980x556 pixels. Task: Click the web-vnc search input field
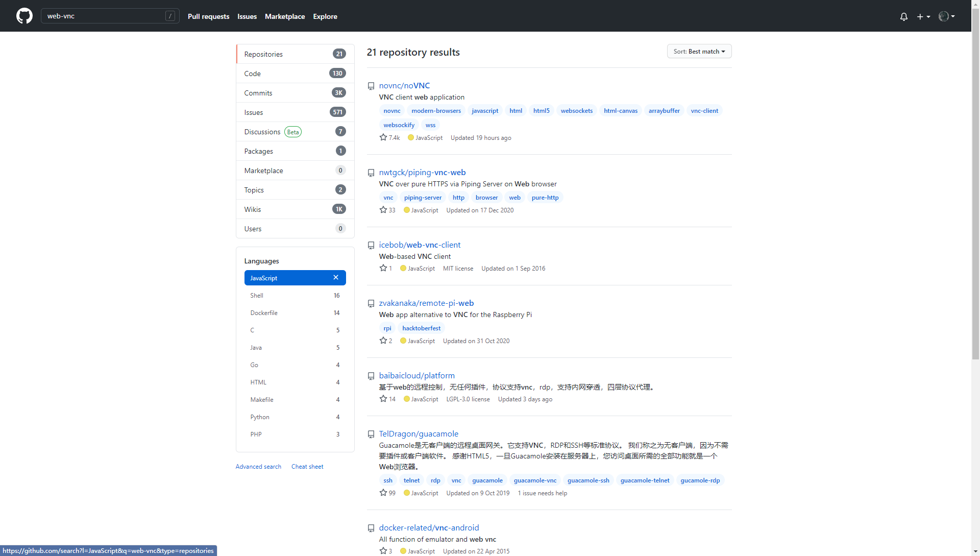102,16
